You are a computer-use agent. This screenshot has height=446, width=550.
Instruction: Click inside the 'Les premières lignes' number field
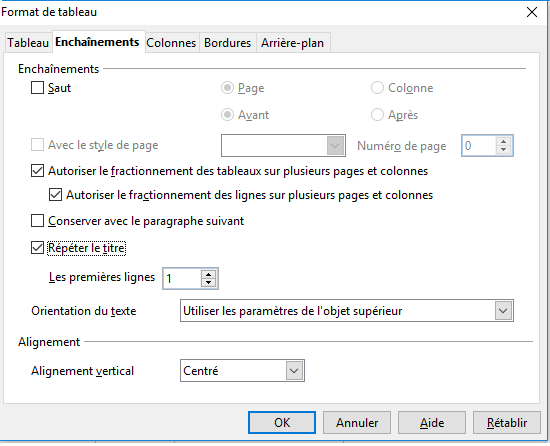tap(182, 278)
